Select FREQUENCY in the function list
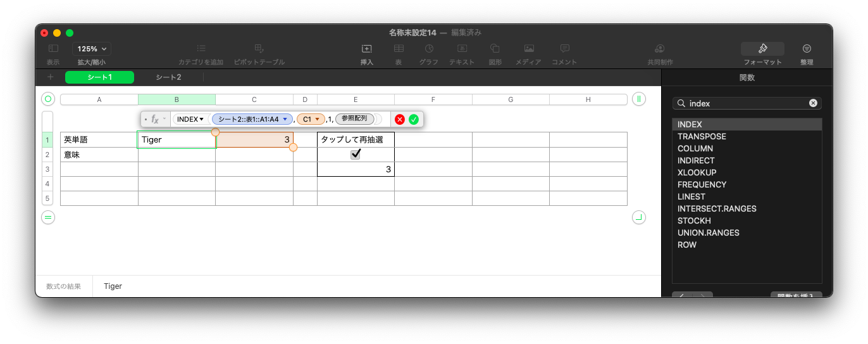The width and height of the screenshot is (868, 344). tap(747, 184)
